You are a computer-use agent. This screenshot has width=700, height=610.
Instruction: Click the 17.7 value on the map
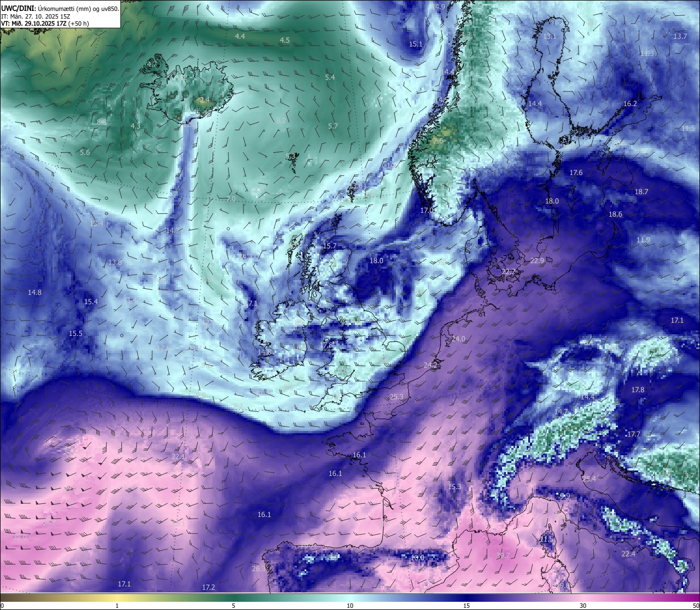[633, 434]
